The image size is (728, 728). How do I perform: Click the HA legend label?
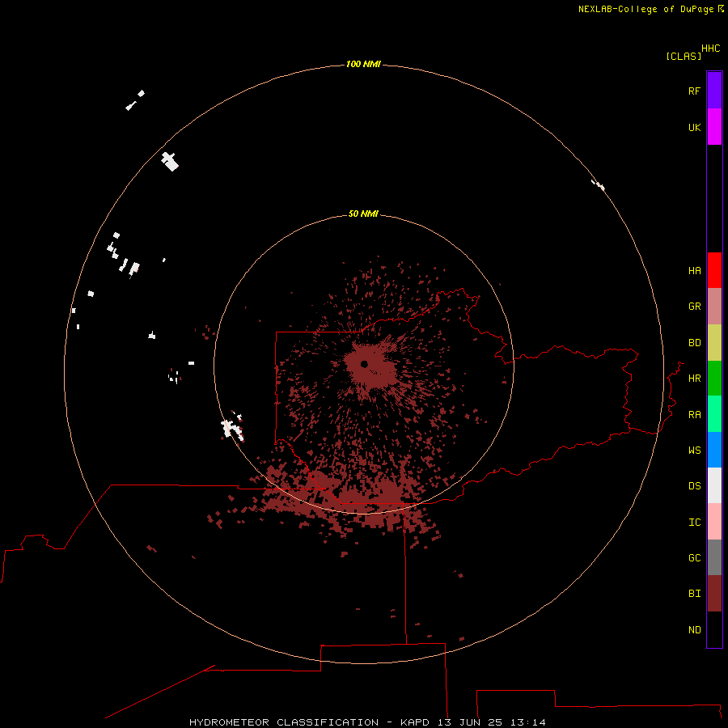(694, 271)
